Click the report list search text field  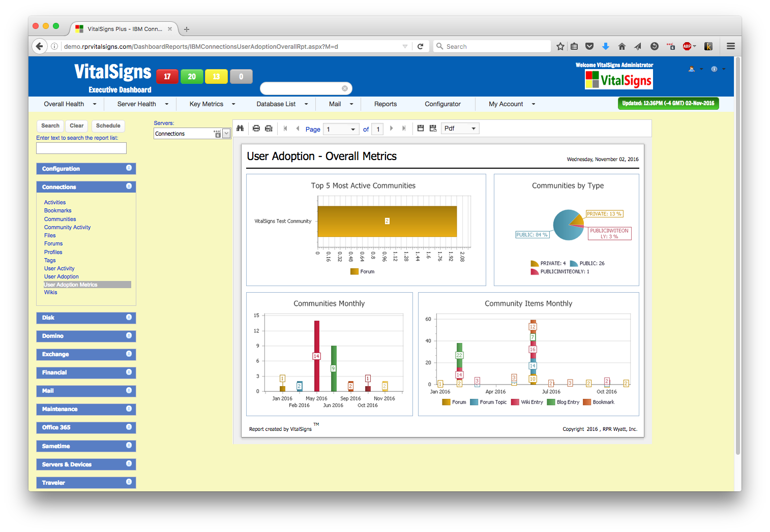click(x=81, y=148)
